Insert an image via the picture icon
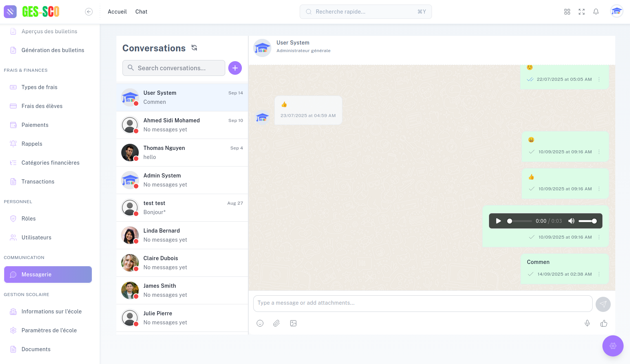This screenshot has height=364, width=630. [293, 323]
